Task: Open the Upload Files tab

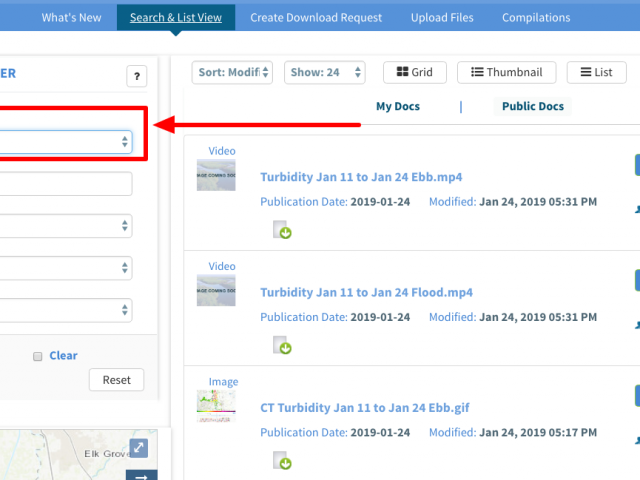Action: pyautogui.click(x=442, y=18)
